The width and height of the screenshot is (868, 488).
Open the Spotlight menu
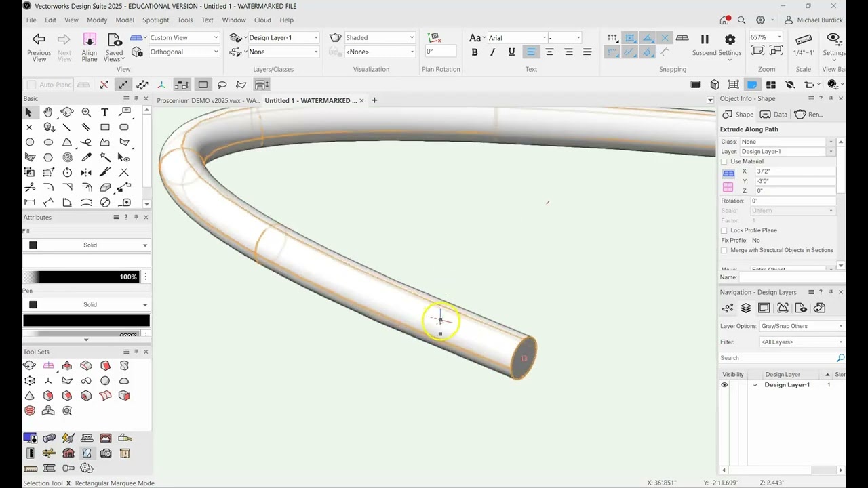coord(156,20)
